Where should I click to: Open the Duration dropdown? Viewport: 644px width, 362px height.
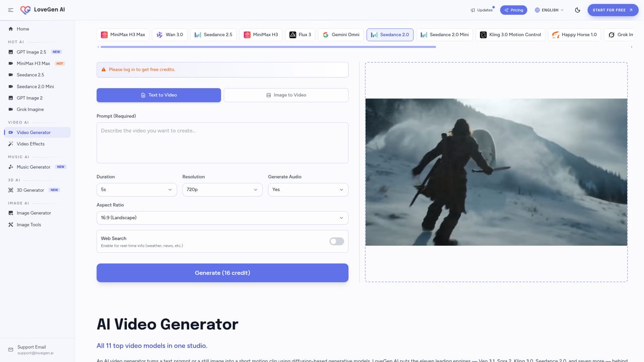[x=137, y=190]
